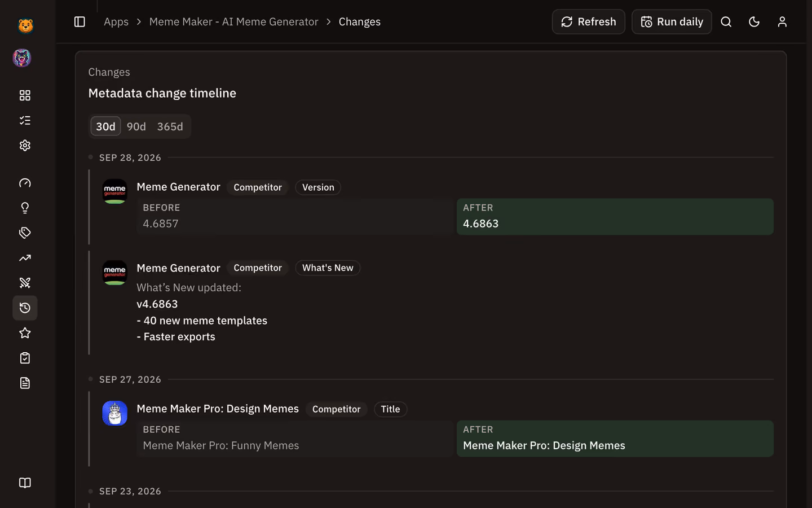
Task: Open the book docs icon
Action: pyautogui.click(x=25, y=483)
